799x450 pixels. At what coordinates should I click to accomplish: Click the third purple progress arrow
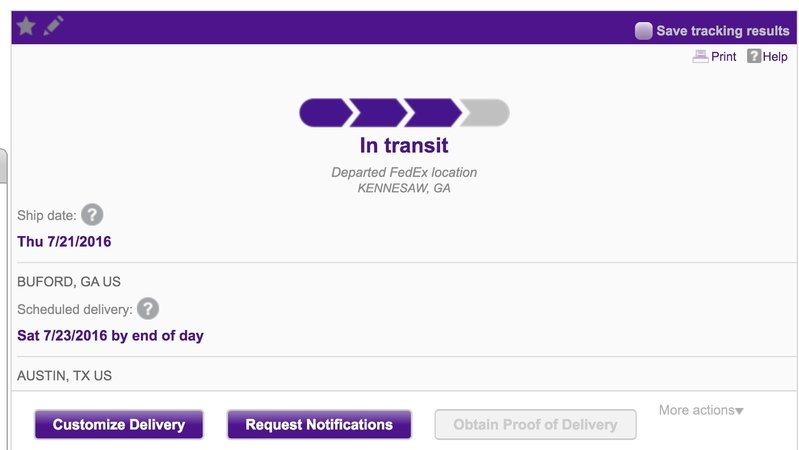(x=433, y=113)
